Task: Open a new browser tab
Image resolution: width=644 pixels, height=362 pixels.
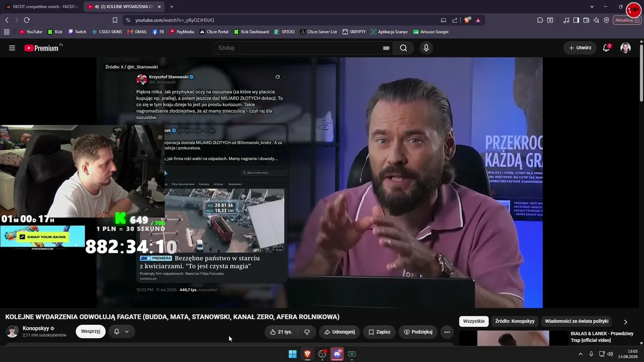Action: point(172,7)
